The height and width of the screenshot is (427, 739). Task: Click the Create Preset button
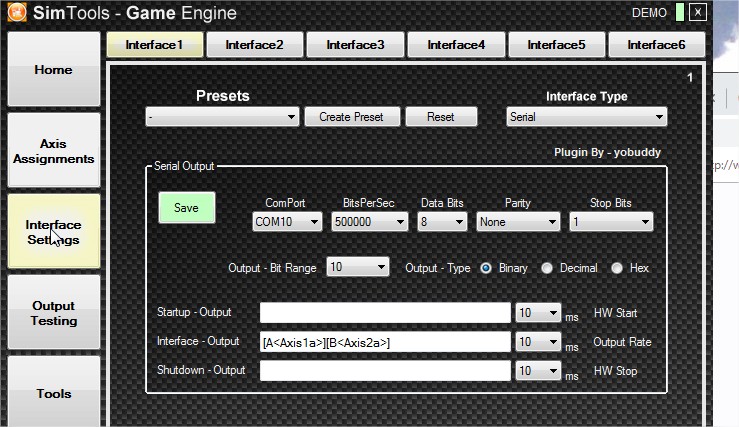pos(352,117)
